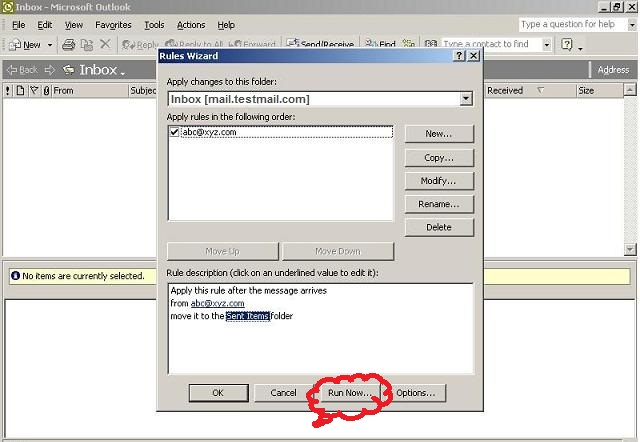Open the Actions menu
Screen dimensions: 640x442
click(191, 25)
